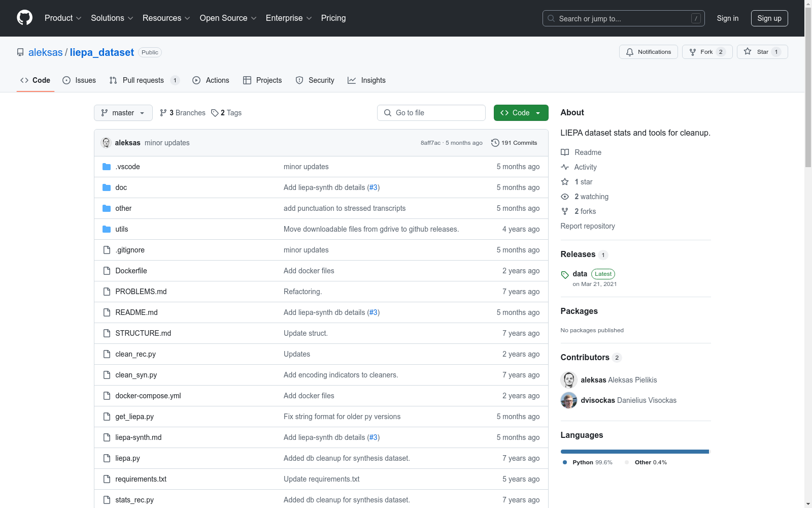Open the Projects tab
Screen dimensions: 812x508
(262, 80)
